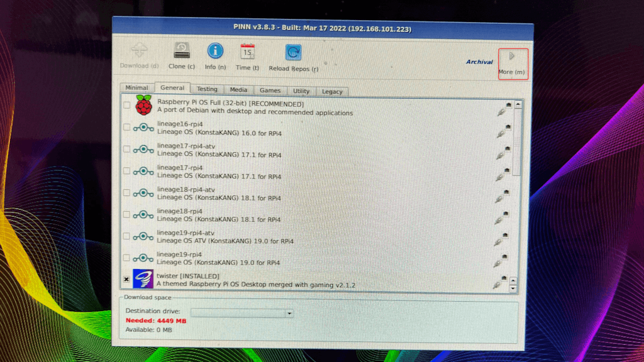Click the lineage18-rpi4 LineageOS logo
644x362 pixels.
pos(143,215)
